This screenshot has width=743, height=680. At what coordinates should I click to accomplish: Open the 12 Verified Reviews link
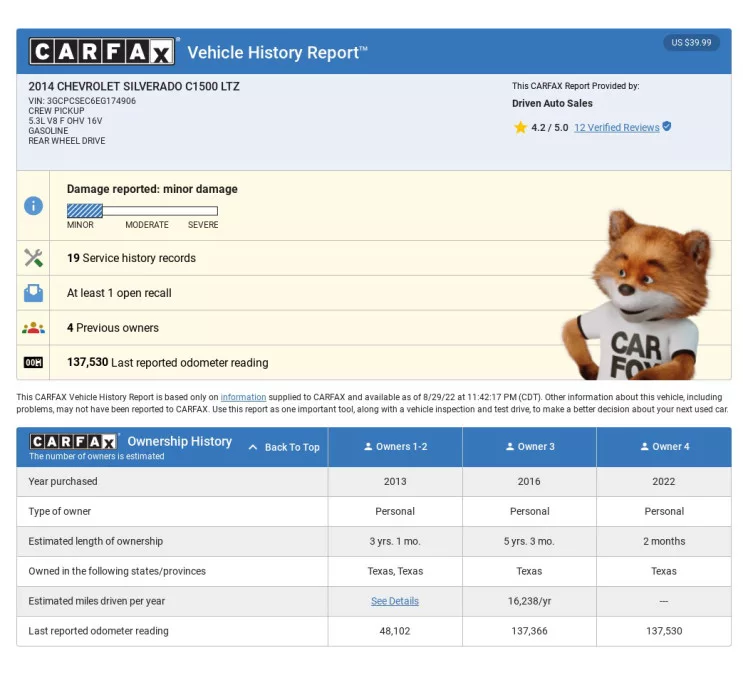[616, 127]
